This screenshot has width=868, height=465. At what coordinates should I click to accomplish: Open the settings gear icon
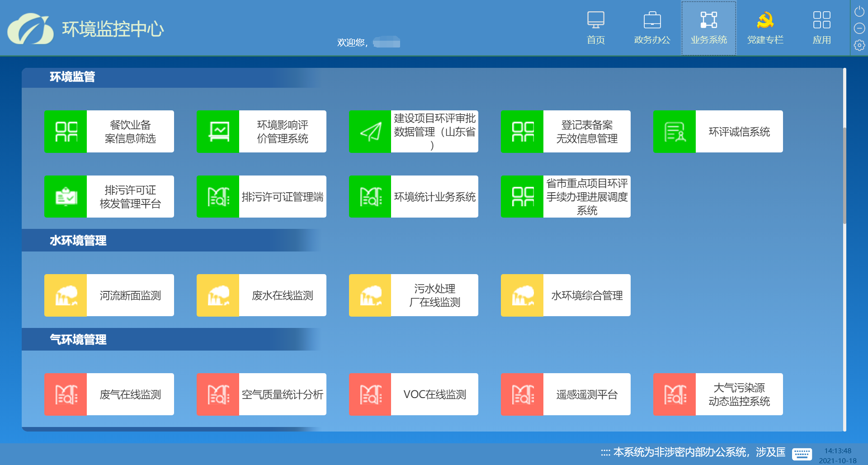click(x=859, y=45)
